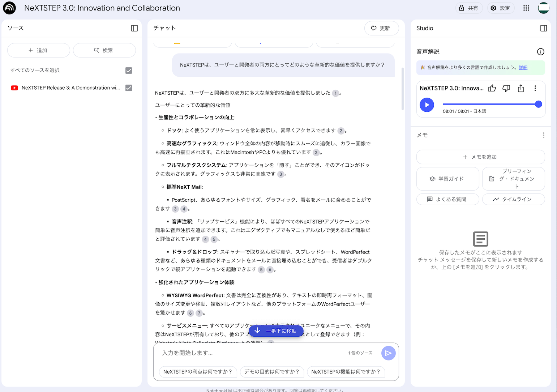Like the audio overview with thumbs up
Viewport: 557px width, 392px height.
[x=492, y=88]
